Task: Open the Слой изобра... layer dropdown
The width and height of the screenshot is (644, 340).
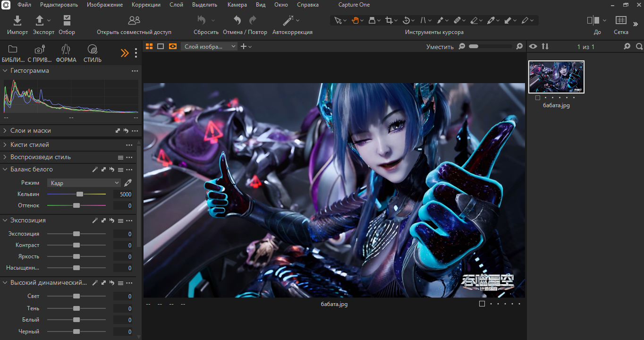Action: pyautogui.click(x=209, y=46)
